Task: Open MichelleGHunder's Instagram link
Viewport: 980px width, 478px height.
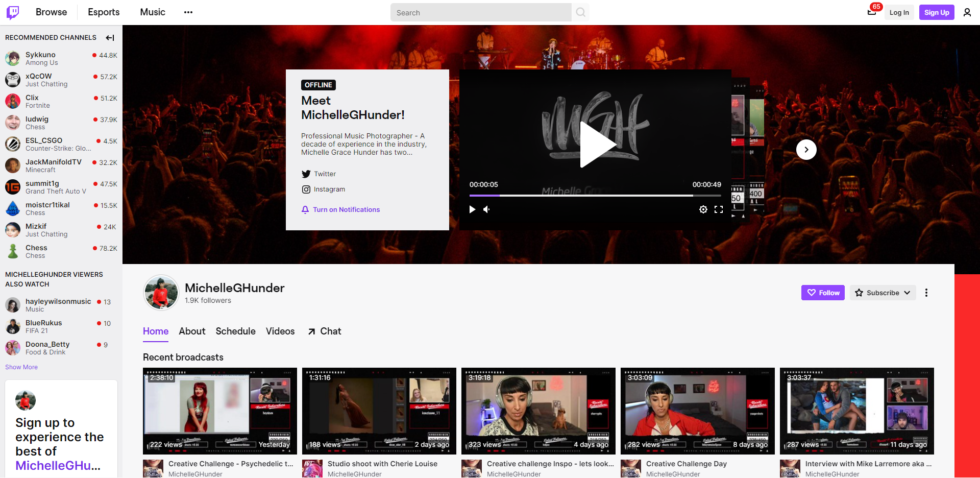Action: tap(323, 189)
